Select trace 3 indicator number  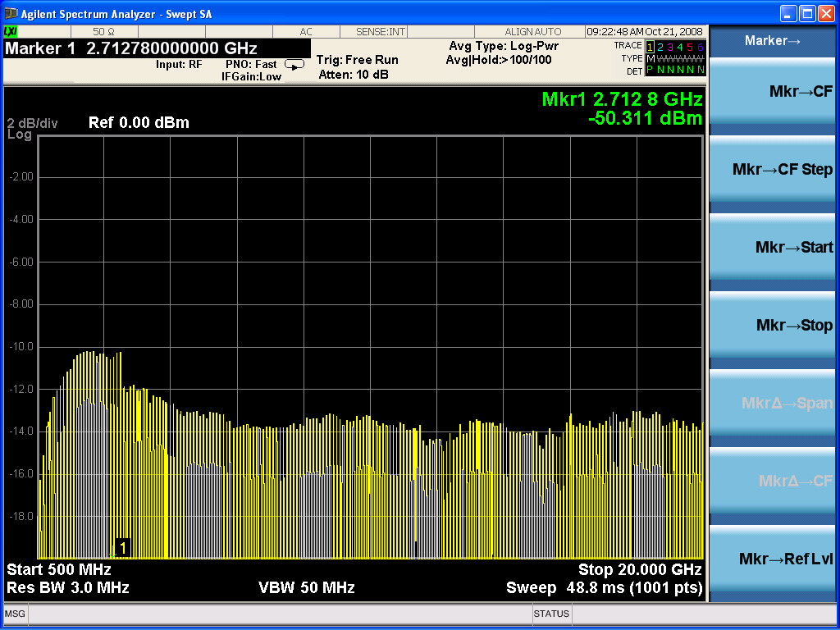coord(671,47)
